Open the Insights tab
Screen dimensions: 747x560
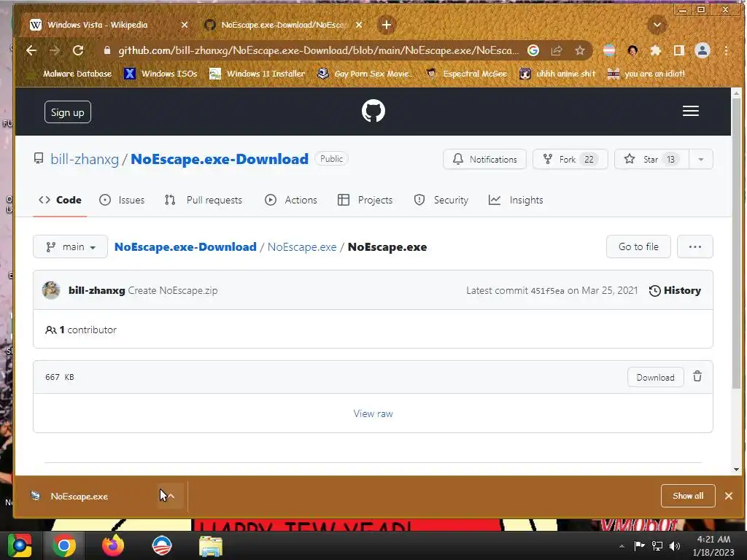pyautogui.click(x=516, y=200)
